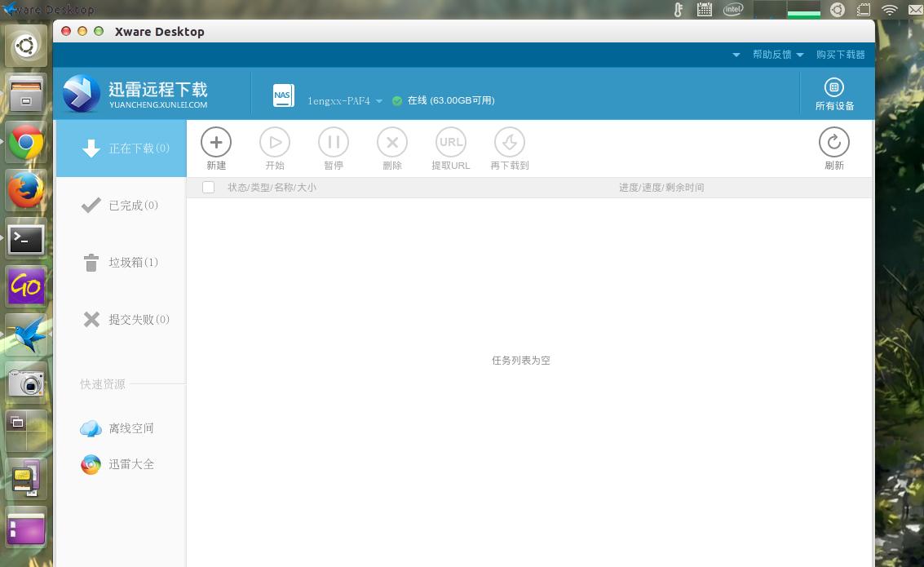Click 在线 (63.00GB可用) status text

point(451,100)
